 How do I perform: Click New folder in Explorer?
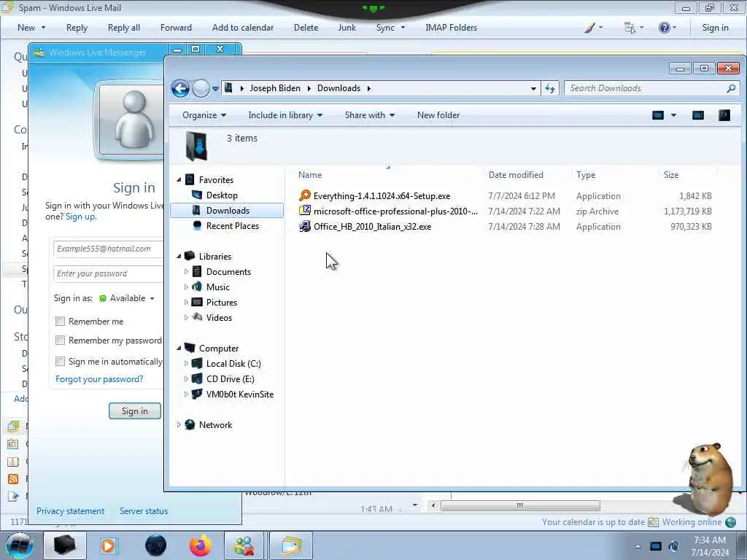coord(438,115)
